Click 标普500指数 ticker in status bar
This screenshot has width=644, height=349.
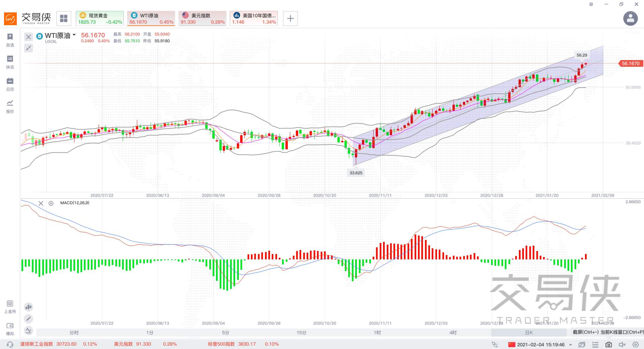243,344
